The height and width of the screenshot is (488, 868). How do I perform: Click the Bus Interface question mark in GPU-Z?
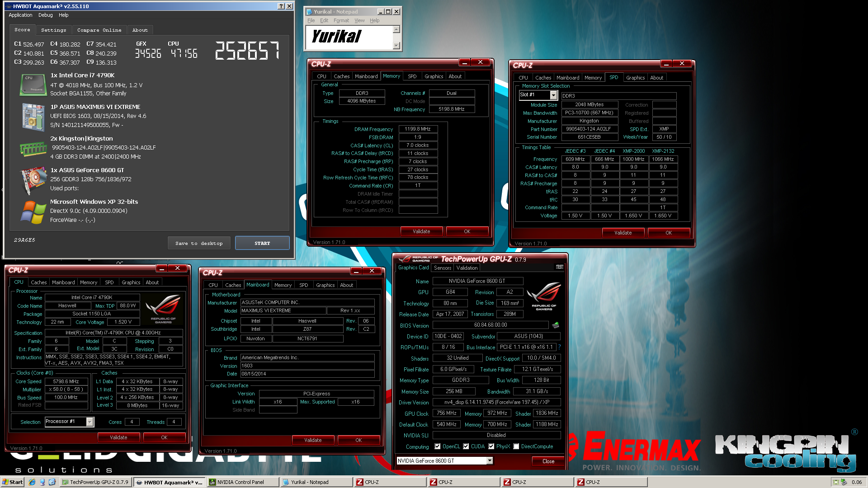coord(559,347)
